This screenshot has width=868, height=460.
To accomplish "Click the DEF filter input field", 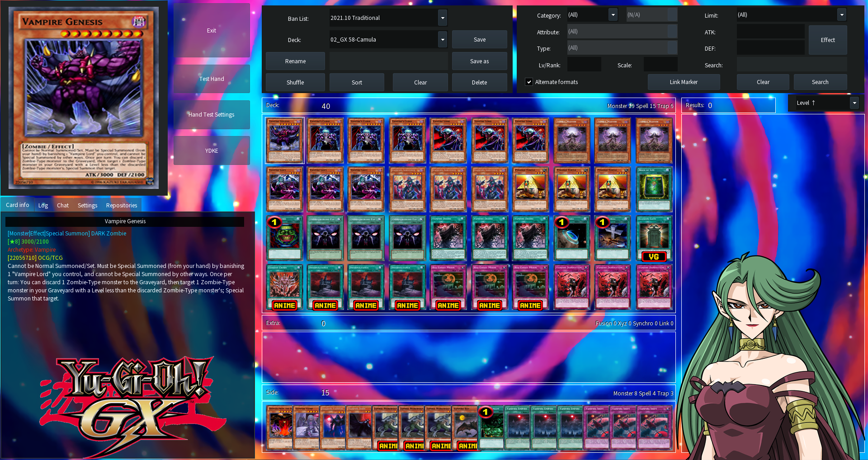I will coord(770,48).
